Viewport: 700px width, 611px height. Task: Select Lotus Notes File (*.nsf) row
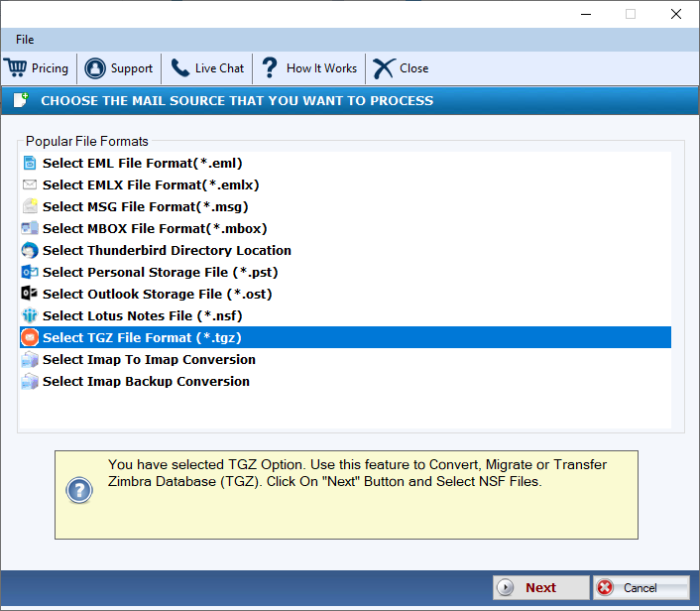click(x=345, y=316)
